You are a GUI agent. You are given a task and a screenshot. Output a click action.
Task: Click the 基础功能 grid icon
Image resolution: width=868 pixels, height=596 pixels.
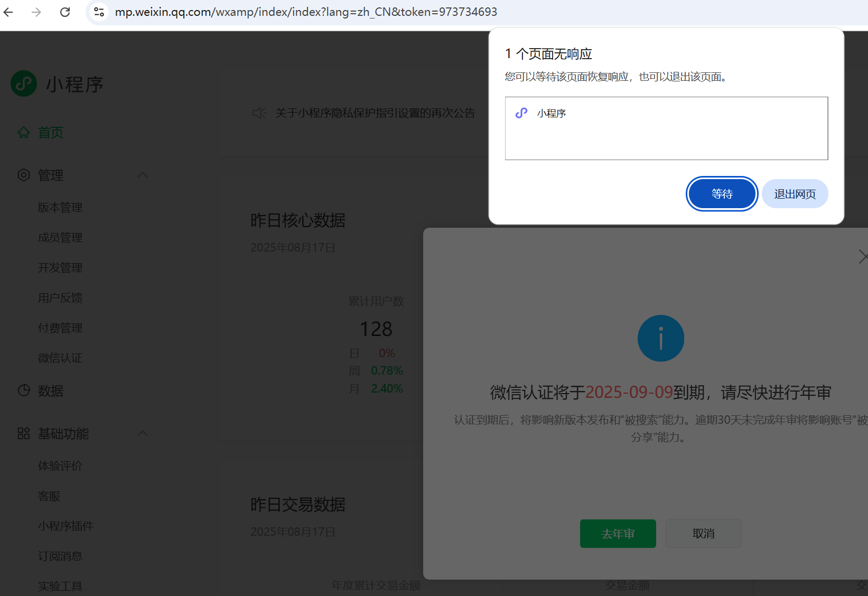point(24,434)
